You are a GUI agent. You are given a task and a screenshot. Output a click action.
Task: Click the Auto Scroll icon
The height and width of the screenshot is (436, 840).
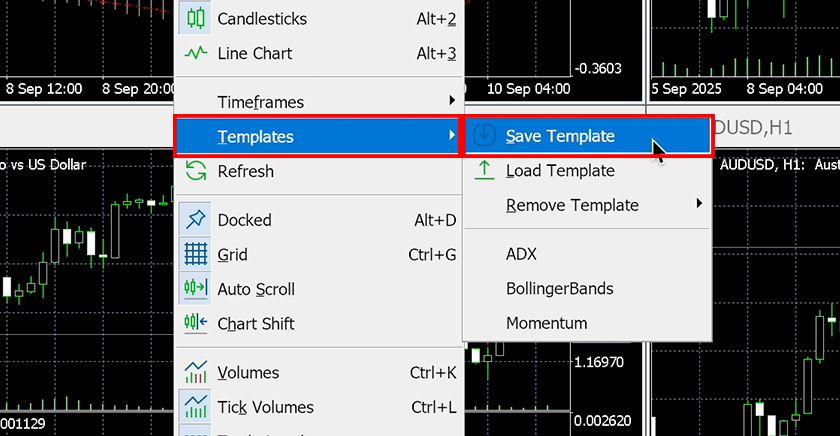(196, 289)
